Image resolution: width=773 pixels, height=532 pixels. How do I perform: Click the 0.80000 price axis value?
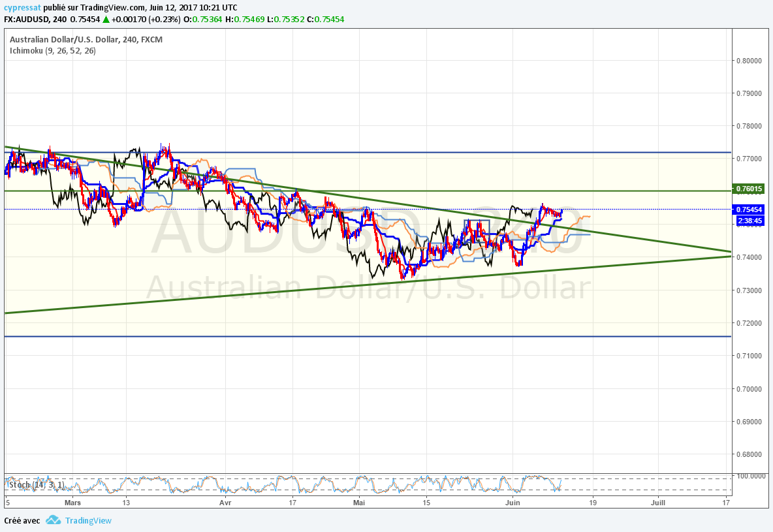749,61
